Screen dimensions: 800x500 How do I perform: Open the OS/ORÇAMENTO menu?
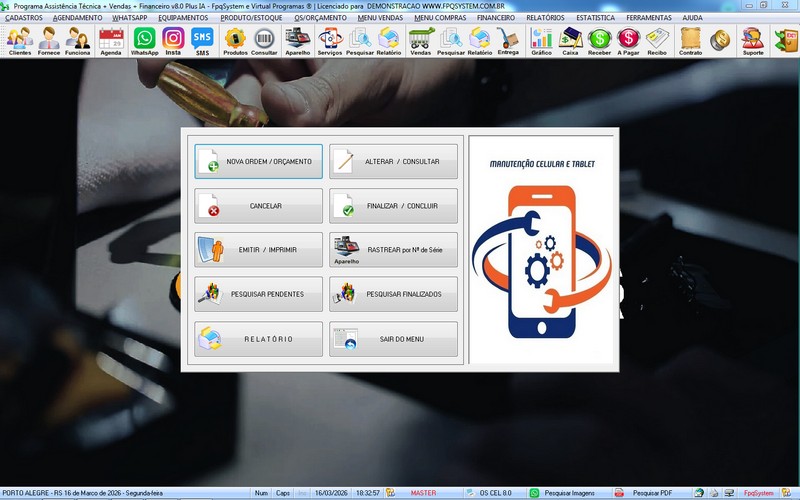[x=320, y=17]
